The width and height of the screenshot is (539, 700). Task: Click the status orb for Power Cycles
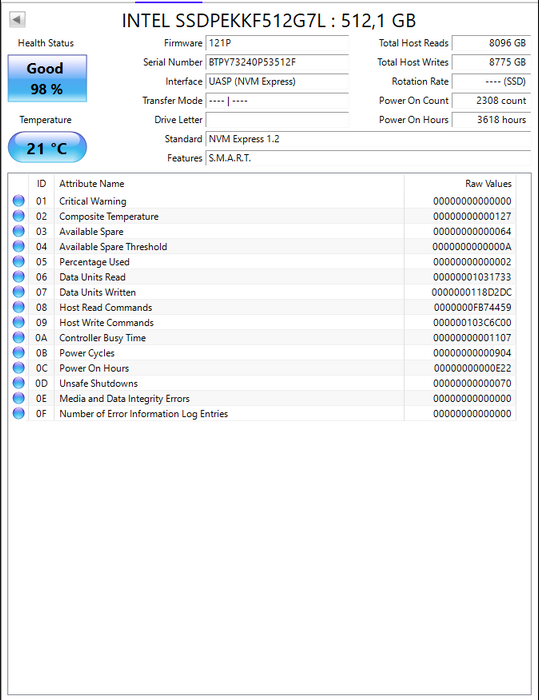click(x=19, y=353)
